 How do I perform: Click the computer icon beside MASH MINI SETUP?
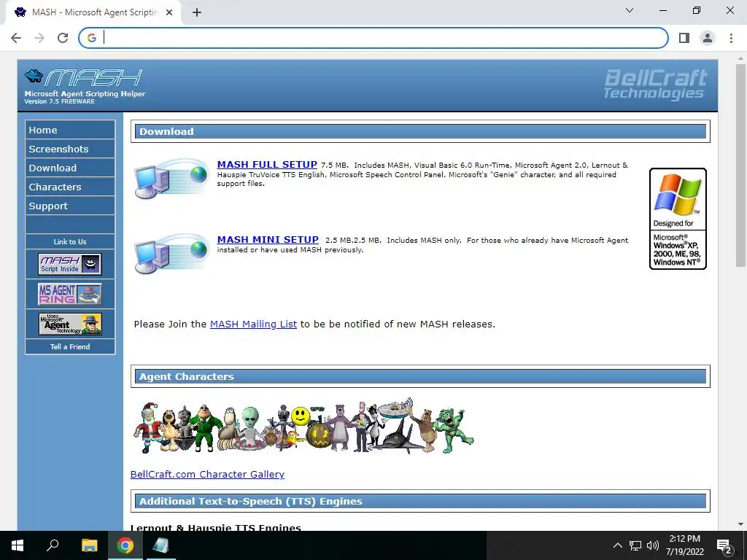click(x=171, y=254)
